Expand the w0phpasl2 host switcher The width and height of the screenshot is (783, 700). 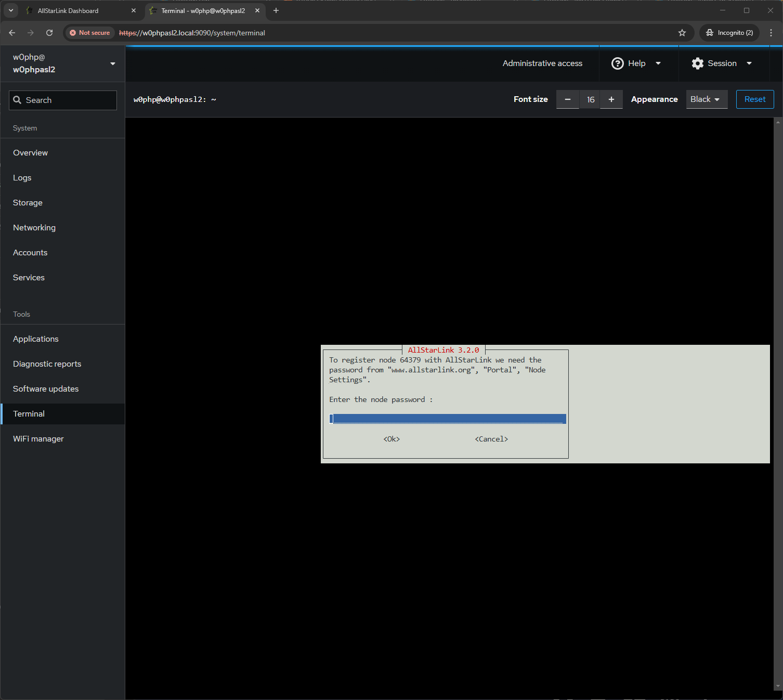point(113,63)
